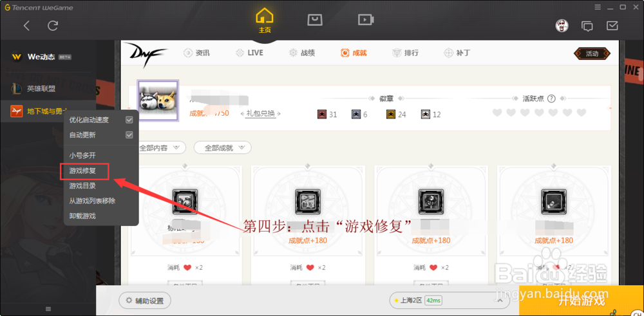Viewport: 644px width, 316px height.
Task: Click the red heart on second card
Action: pyautogui.click(x=310, y=268)
